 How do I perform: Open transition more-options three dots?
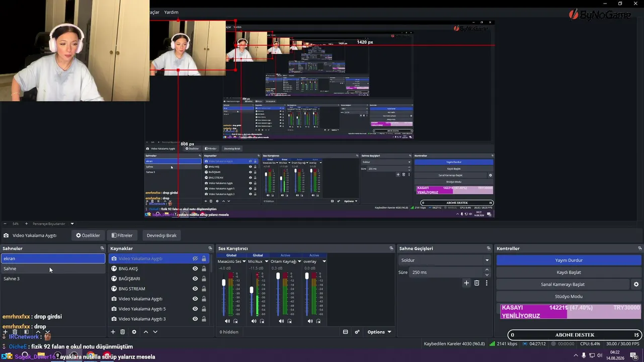[487, 283]
